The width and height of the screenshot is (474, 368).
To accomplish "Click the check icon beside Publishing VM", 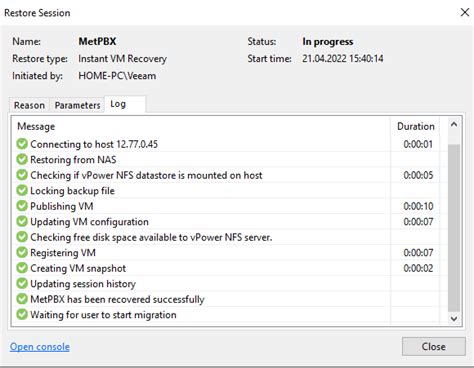I will click(x=22, y=206).
